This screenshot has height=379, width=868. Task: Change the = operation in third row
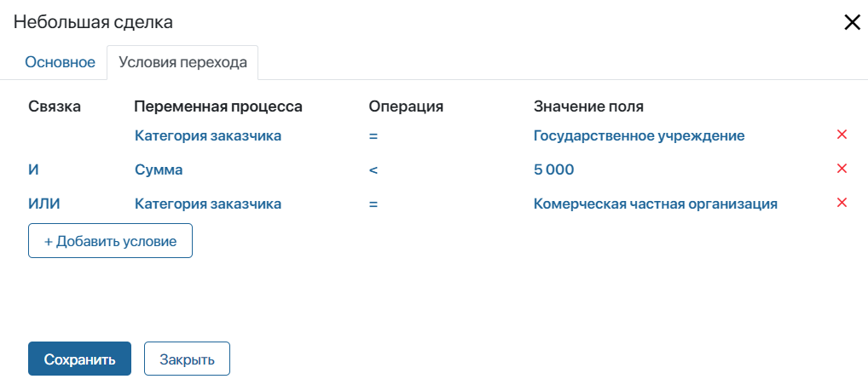[x=373, y=204]
